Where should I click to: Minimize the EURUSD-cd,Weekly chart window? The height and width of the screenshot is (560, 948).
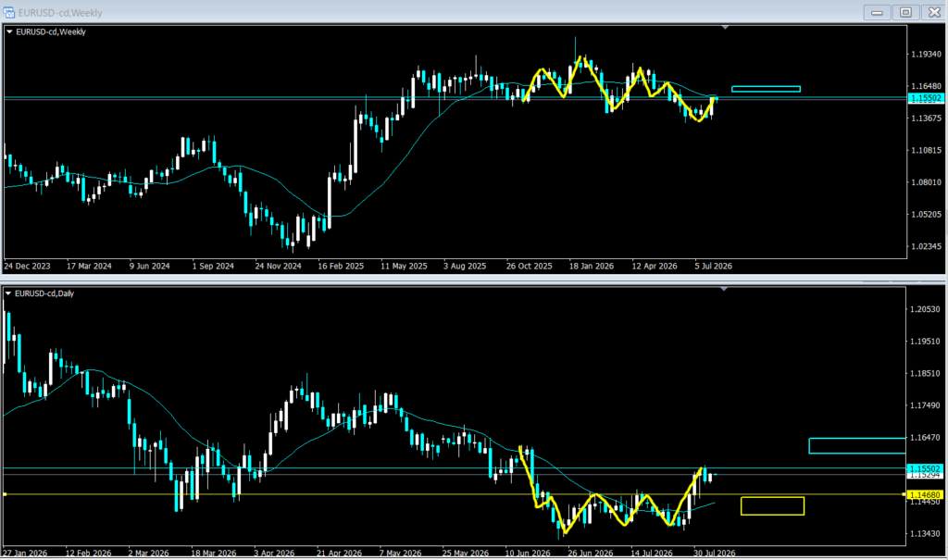(x=877, y=12)
